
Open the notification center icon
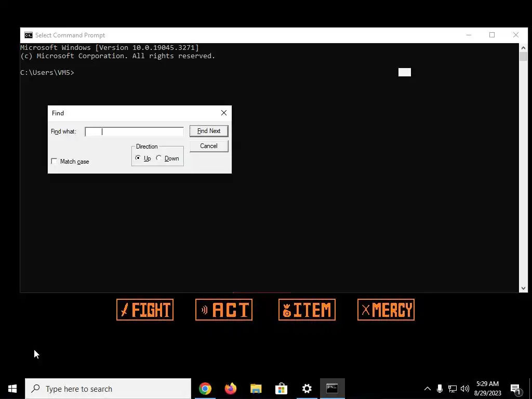pos(516,389)
